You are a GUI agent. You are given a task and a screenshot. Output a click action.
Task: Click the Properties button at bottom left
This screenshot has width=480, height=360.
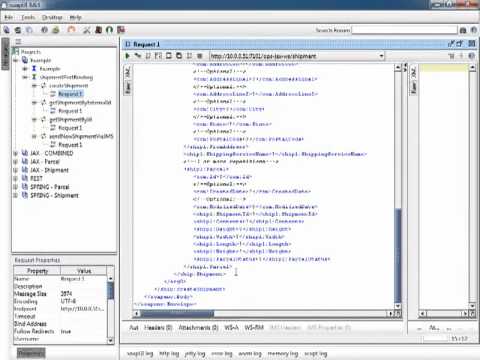point(31,353)
